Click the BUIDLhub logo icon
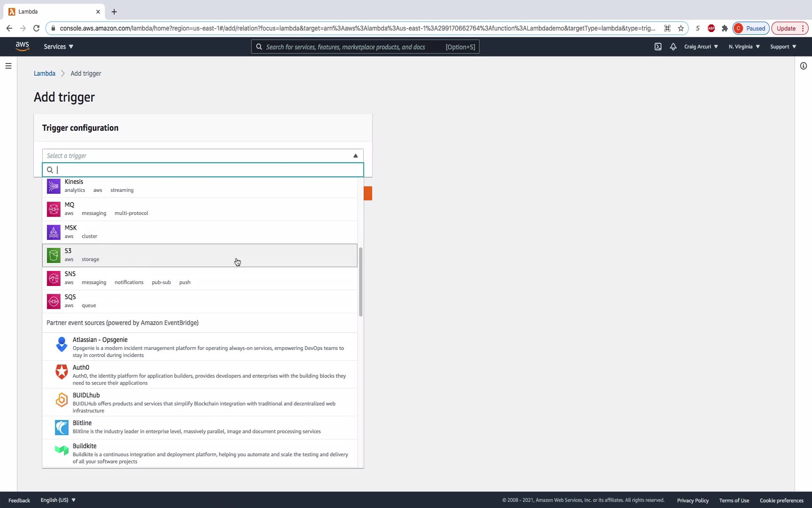Image resolution: width=812 pixels, height=508 pixels. click(62, 400)
